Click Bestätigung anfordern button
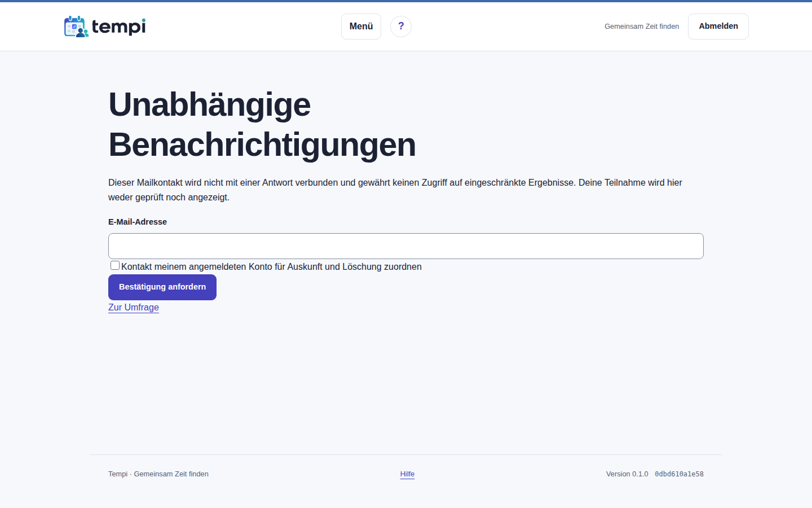Image resolution: width=812 pixels, height=508 pixels. 162,287
